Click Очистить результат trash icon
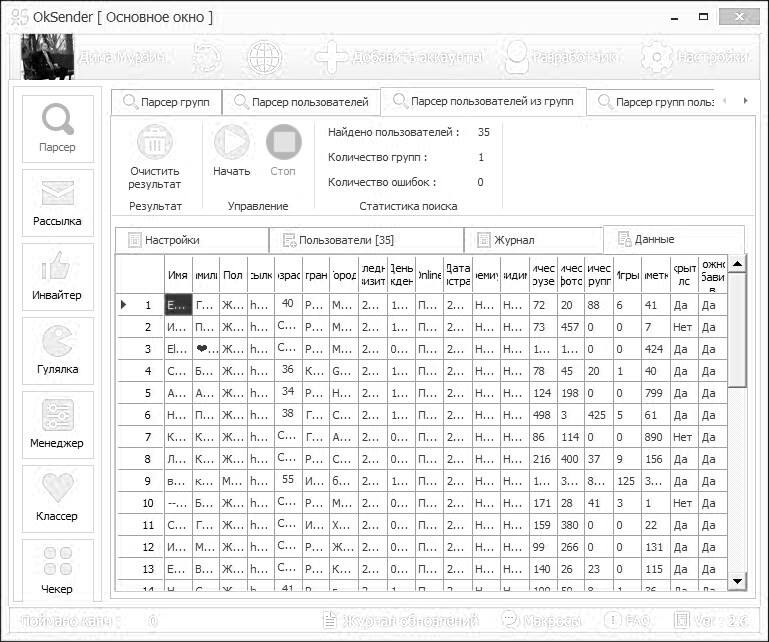The height and width of the screenshot is (642, 769). point(155,143)
